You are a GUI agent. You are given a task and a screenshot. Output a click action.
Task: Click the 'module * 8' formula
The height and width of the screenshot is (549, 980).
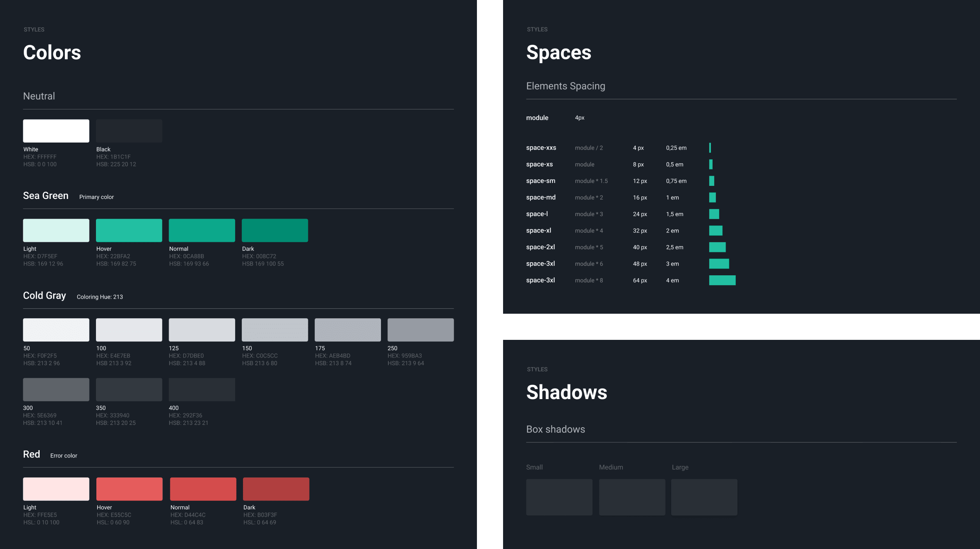click(589, 280)
